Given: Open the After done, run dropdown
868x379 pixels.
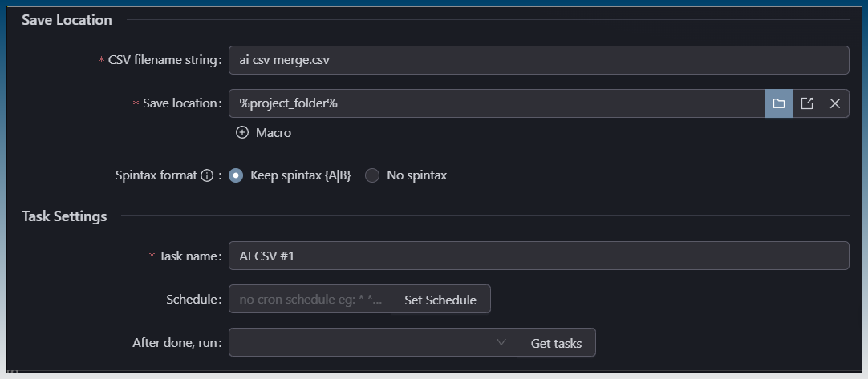Looking at the screenshot, I should pyautogui.click(x=365, y=343).
